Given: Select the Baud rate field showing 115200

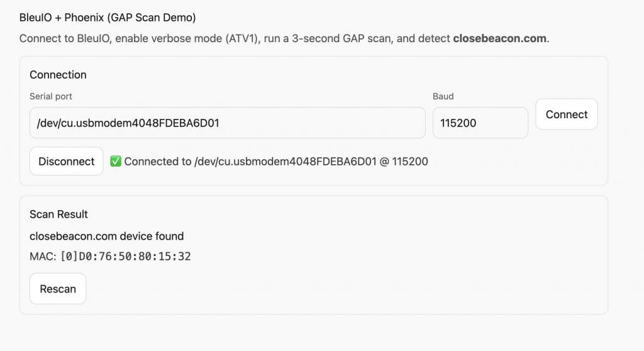Looking at the screenshot, I should pyautogui.click(x=480, y=123).
